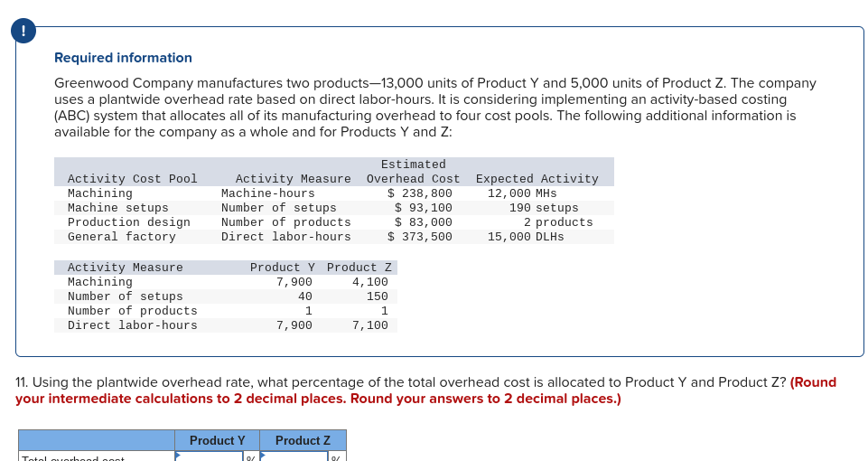Click the Number of setups measure in first table

[x=278, y=208]
